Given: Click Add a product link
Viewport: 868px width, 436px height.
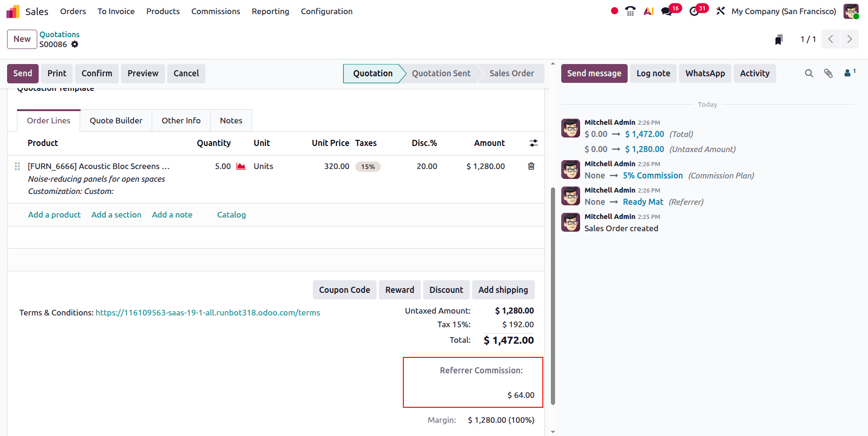Looking at the screenshot, I should point(54,215).
